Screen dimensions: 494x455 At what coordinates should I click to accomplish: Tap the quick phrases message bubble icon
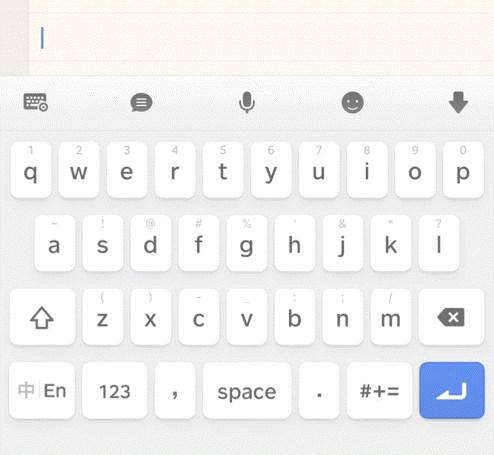tap(141, 102)
